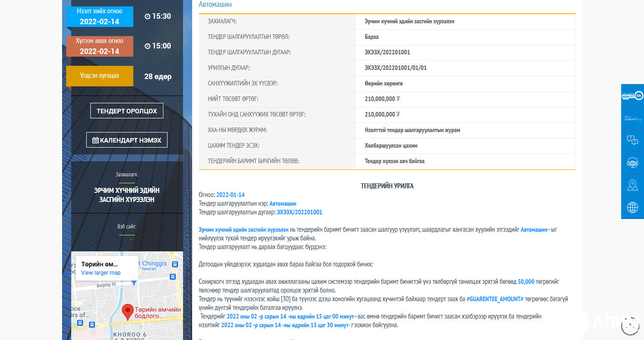Click the Вэб сайт: sidebar label
This screenshot has height=340, width=644.
[x=127, y=227]
